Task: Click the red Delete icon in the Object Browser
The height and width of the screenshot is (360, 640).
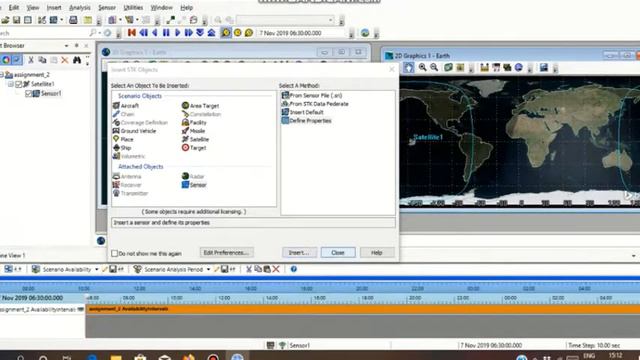Action: (x=64, y=60)
